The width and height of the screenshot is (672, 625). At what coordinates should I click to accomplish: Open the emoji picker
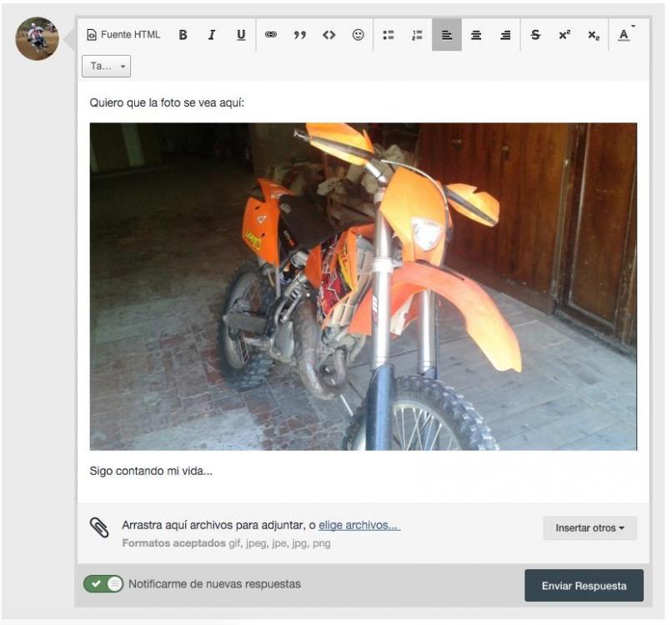[358, 35]
